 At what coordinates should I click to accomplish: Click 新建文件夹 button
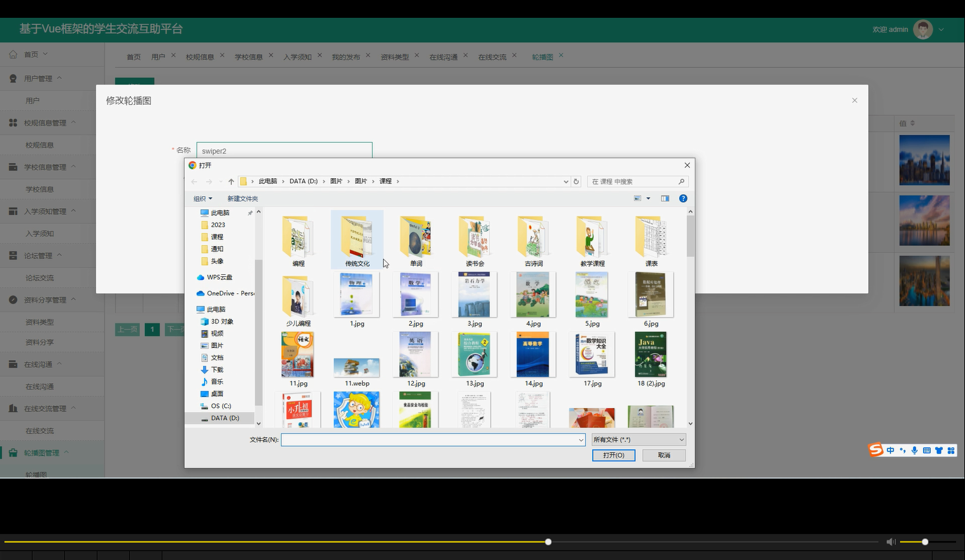point(243,199)
